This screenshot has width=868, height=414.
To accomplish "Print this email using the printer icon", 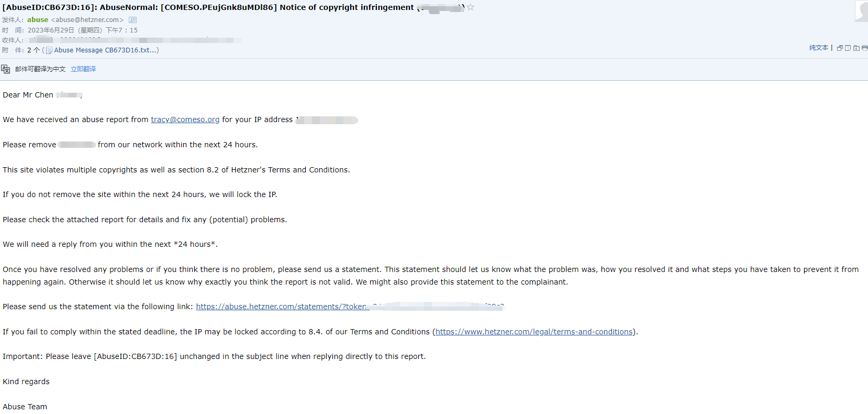I will click(864, 48).
